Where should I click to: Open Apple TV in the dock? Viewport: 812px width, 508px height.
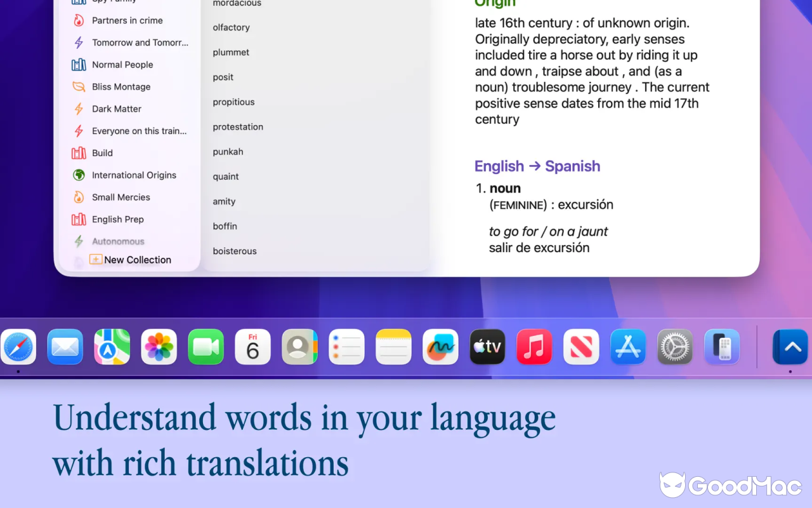coord(488,347)
